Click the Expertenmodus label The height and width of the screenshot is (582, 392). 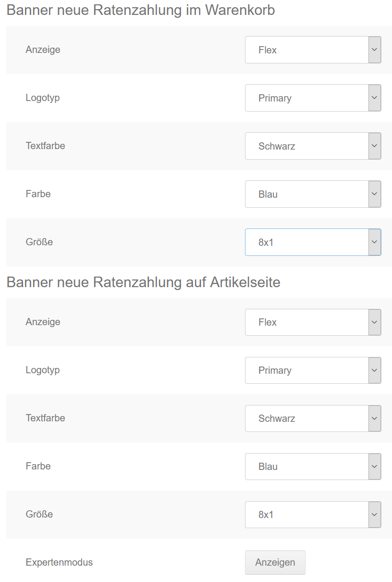pos(59,562)
